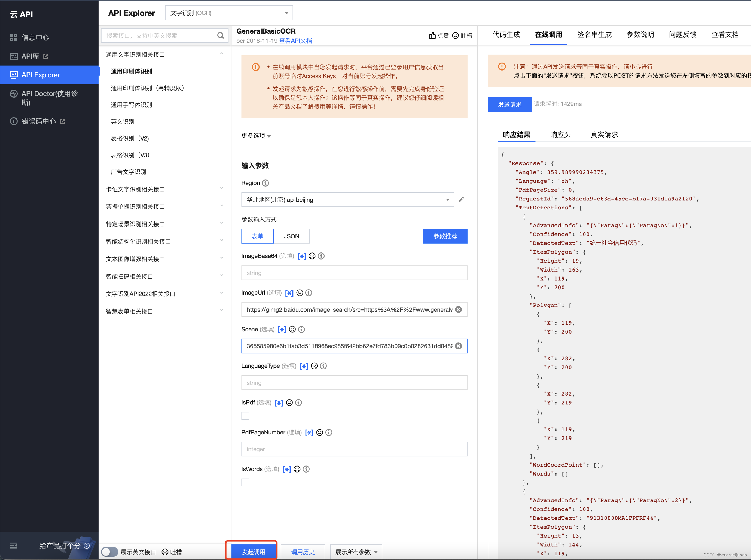Click LanguageType info icon
The image size is (751, 560).
point(324,366)
